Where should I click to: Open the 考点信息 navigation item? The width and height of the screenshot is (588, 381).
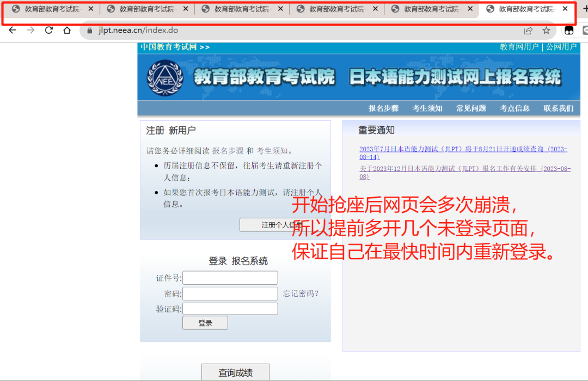pos(514,108)
